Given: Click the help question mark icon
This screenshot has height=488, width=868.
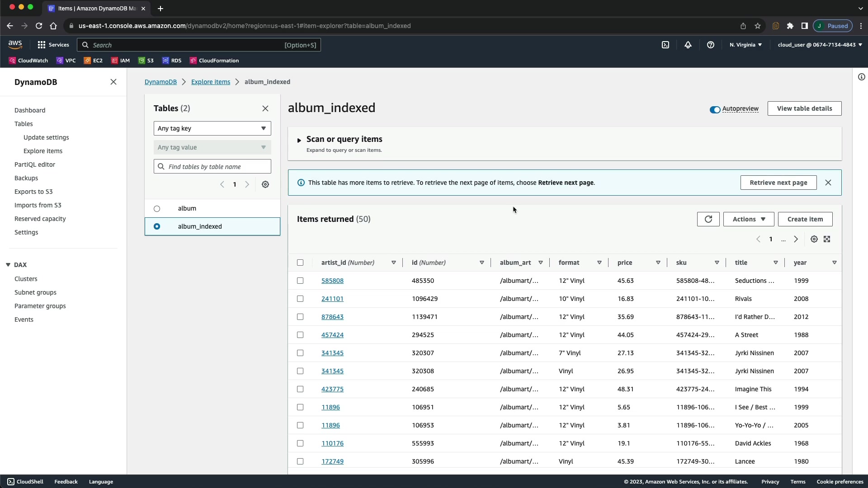Looking at the screenshot, I should click(x=711, y=45).
